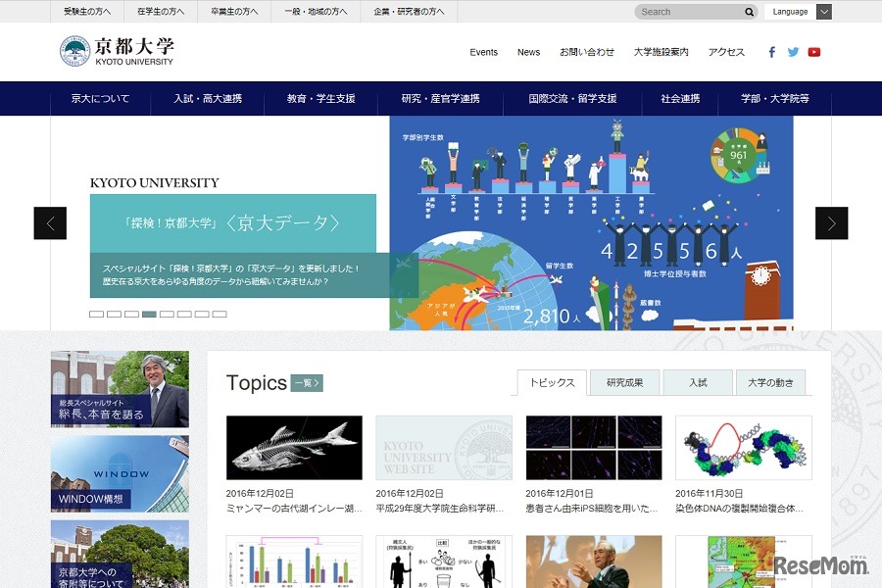Expand the Language dropdown arrow

click(824, 12)
